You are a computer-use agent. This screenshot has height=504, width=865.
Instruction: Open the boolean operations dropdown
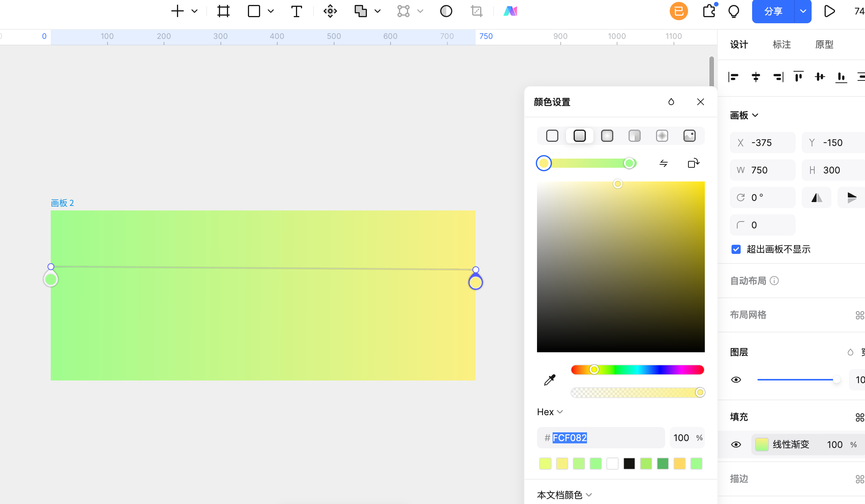(x=378, y=11)
